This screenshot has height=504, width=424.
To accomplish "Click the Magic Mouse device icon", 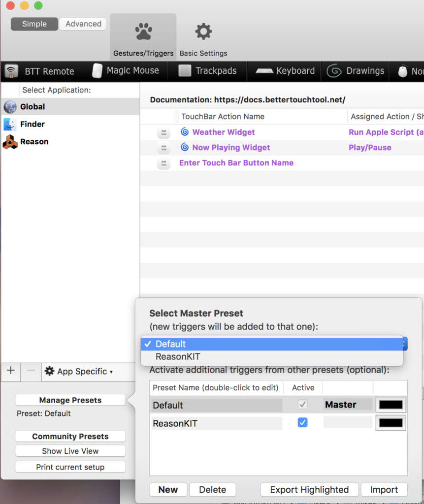I will coord(97,71).
